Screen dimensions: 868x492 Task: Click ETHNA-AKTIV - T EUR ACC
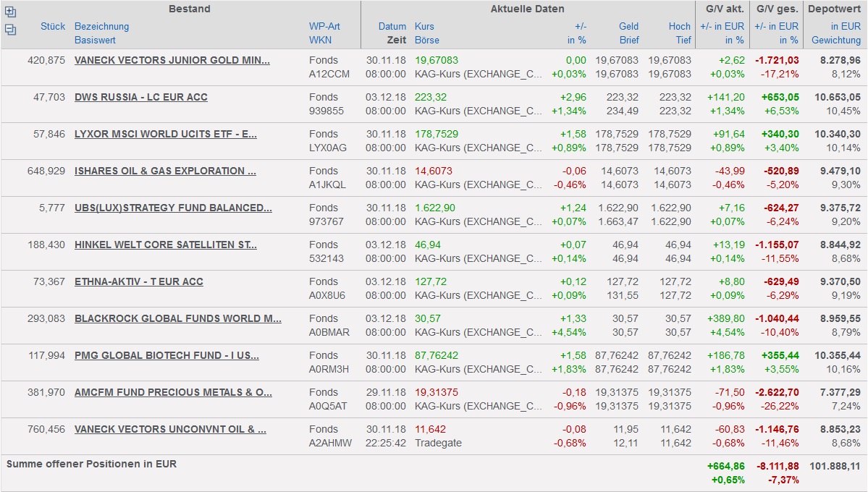click(138, 281)
